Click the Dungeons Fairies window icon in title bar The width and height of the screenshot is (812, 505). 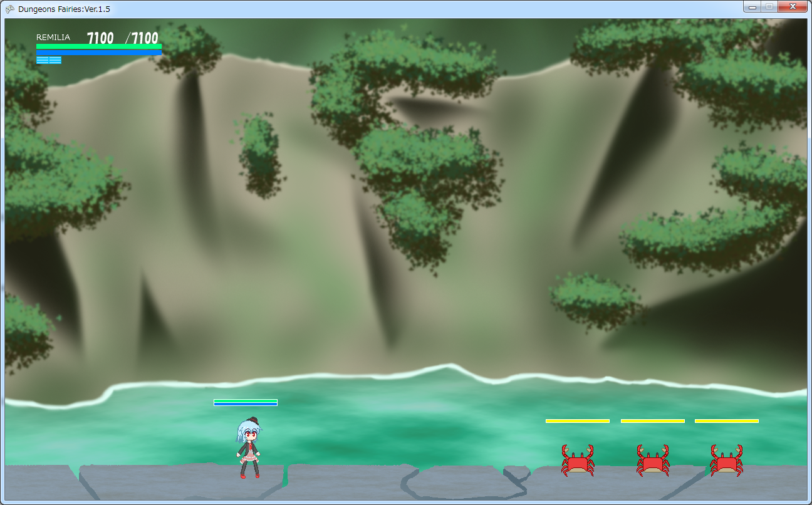pyautogui.click(x=10, y=9)
